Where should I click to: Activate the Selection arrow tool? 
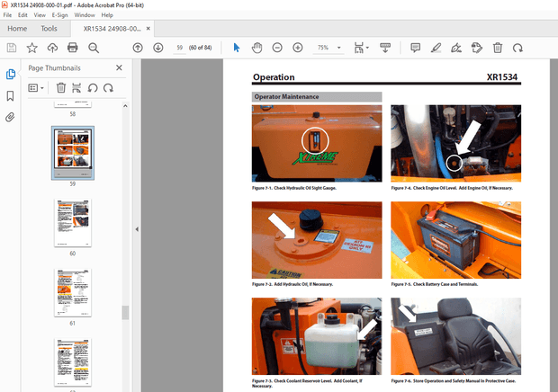click(237, 48)
